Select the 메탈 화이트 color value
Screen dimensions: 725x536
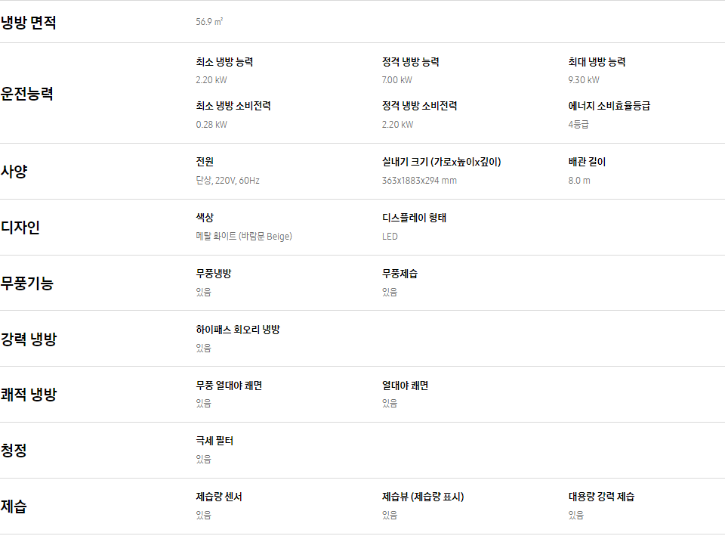tap(244, 236)
